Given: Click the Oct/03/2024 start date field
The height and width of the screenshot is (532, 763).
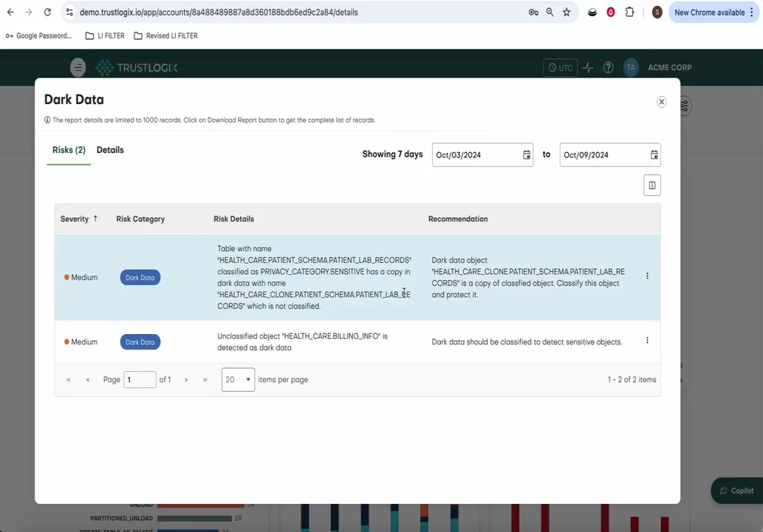Looking at the screenshot, I should (x=474, y=155).
